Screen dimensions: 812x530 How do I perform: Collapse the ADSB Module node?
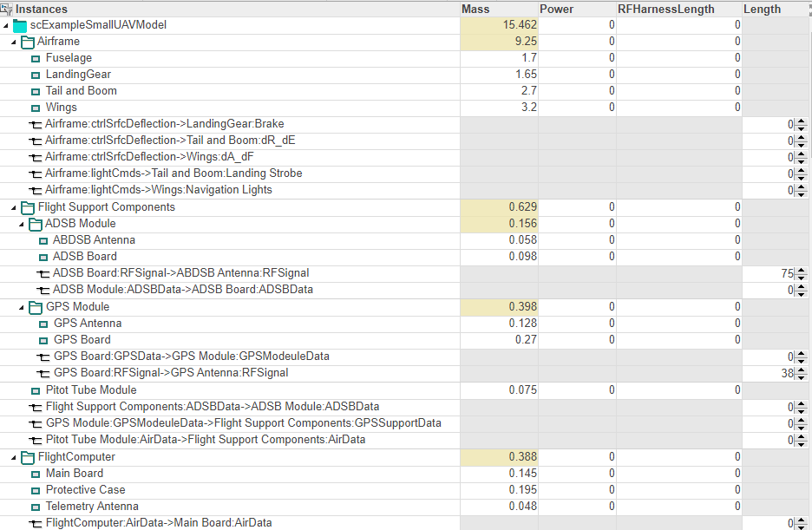(x=22, y=224)
